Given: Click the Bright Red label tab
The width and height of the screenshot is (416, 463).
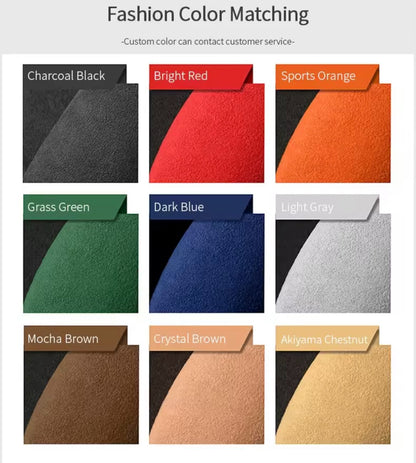Looking at the screenshot, I should point(201,76).
